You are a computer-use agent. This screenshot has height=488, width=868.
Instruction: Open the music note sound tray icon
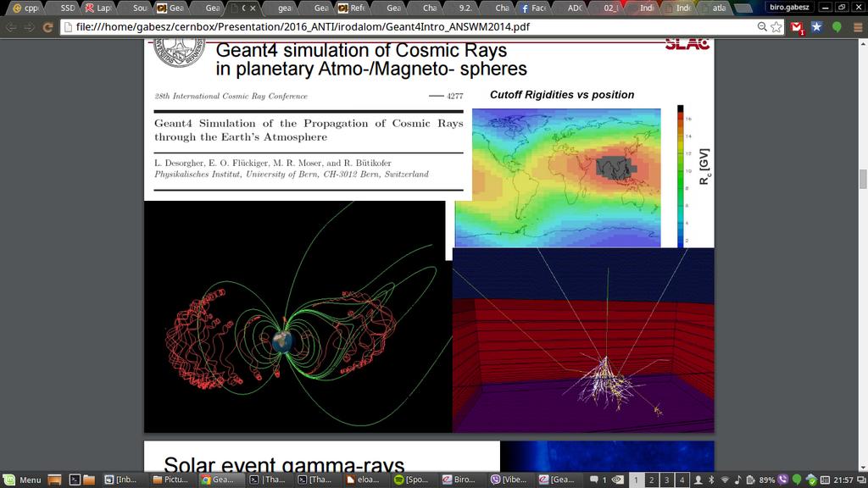(x=738, y=480)
